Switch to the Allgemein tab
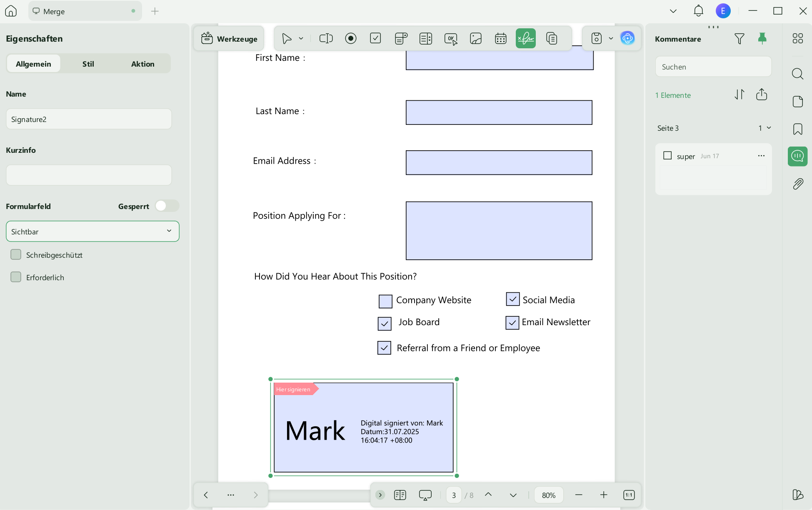The image size is (812, 510). click(x=33, y=64)
